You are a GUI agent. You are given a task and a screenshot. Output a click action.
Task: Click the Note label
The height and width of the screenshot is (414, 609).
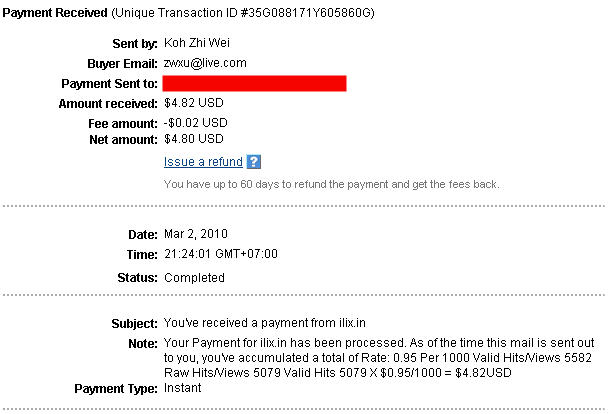pos(143,344)
